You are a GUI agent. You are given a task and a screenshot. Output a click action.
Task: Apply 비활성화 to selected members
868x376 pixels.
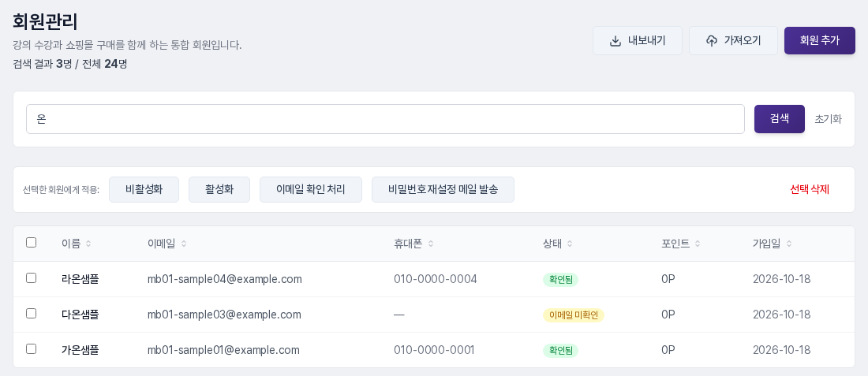[144, 190]
